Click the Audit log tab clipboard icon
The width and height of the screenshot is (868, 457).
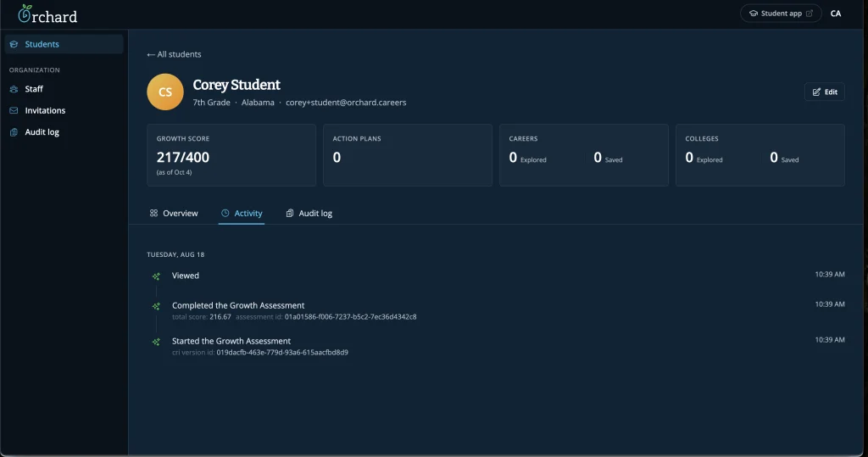coord(290,214)
